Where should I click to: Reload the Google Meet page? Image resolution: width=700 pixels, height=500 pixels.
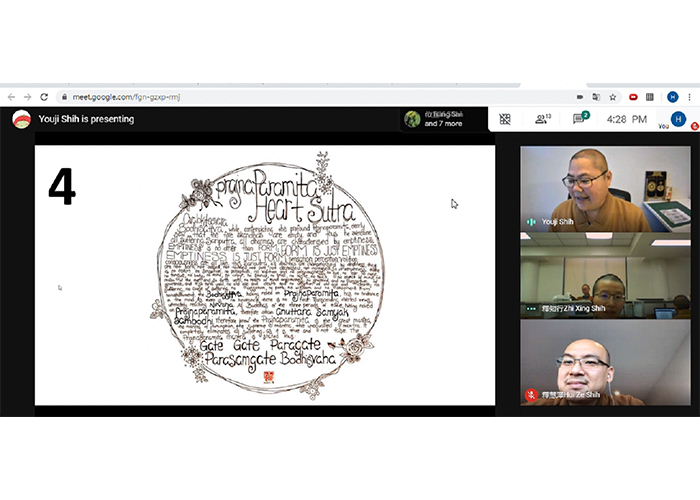point(44,97)
